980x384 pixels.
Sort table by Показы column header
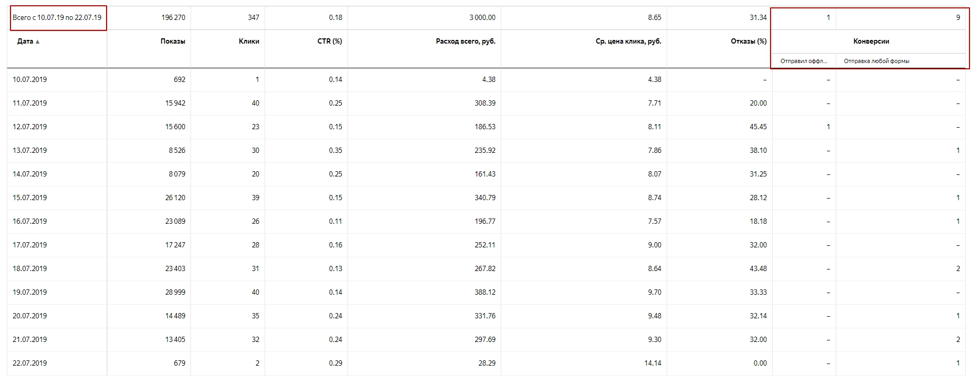(173, 41)
